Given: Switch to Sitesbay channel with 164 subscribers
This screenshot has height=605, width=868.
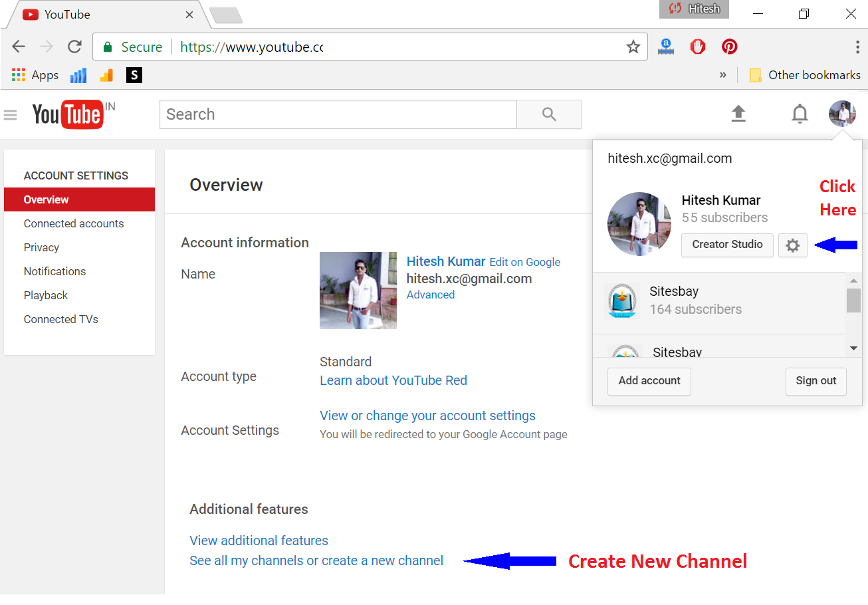Looking at the screenshot, I should coord(718,303).
